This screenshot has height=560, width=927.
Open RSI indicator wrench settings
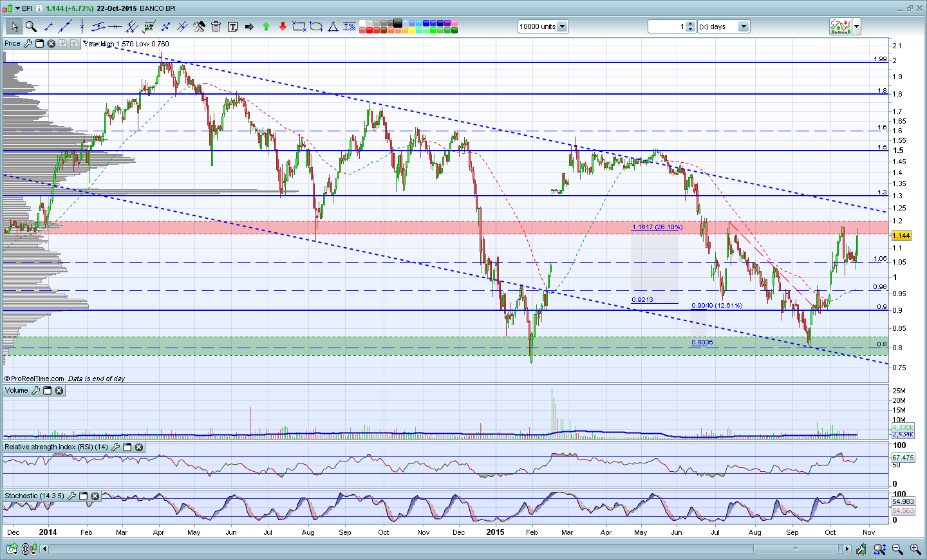coord(116,447)
